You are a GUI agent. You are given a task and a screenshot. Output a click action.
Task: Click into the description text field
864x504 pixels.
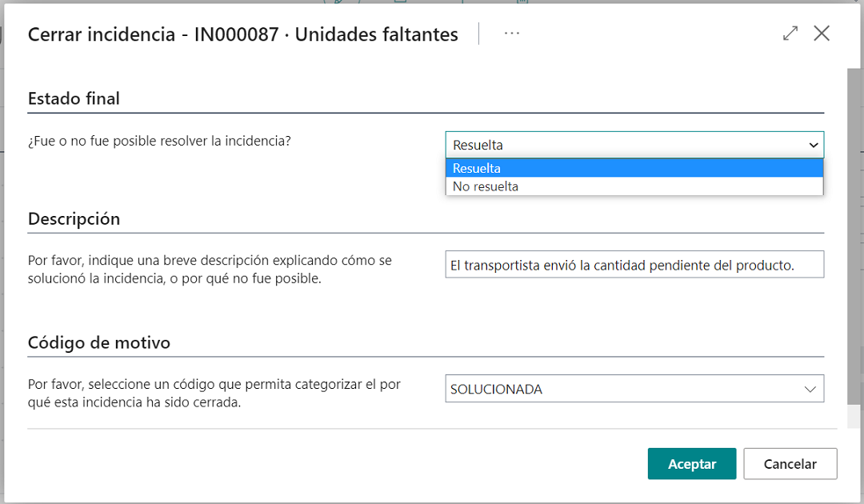pos(634,266)
